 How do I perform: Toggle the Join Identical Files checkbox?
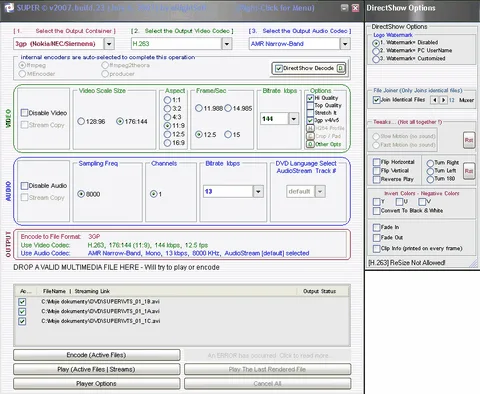(377, 100)
